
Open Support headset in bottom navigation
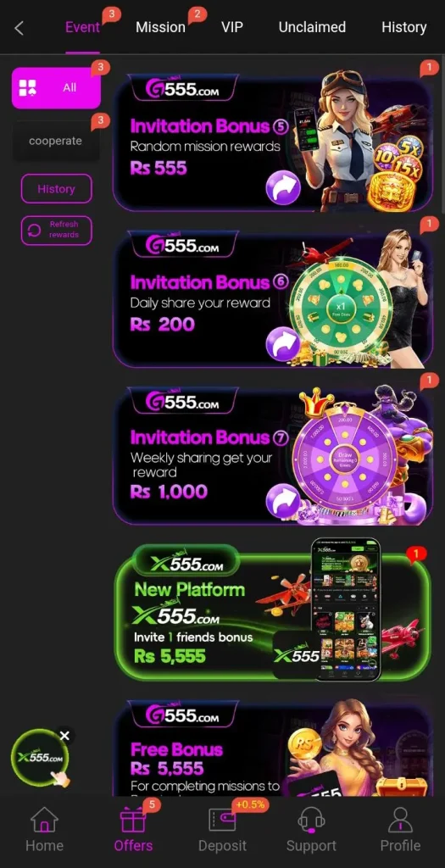(311, 829)
